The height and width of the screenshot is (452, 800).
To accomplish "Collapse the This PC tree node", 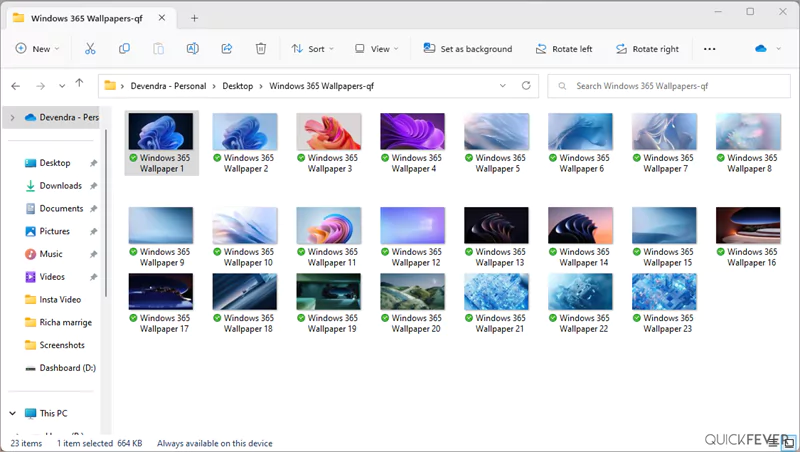I will tap(13, 414).
